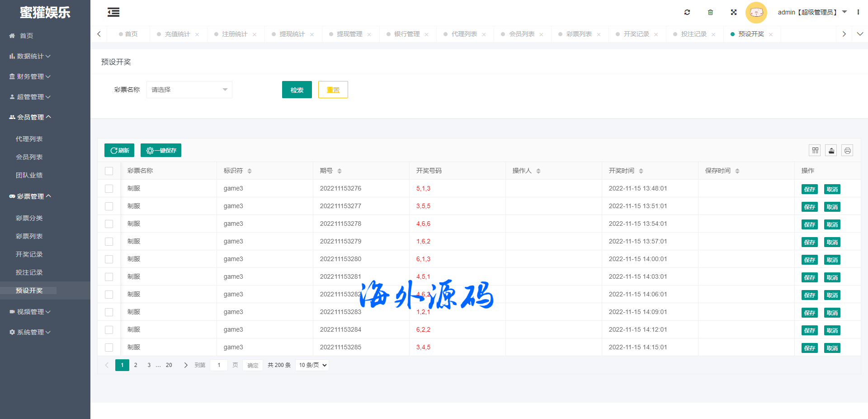868x419 pixels.
Task: Expand the 数据统计 sidebar menu
Action: (x=30, y=56)
